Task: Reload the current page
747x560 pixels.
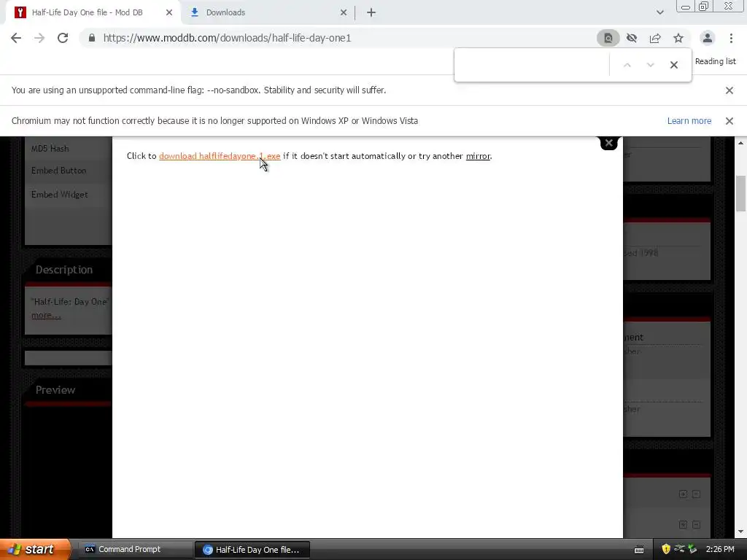Action: 63,38
